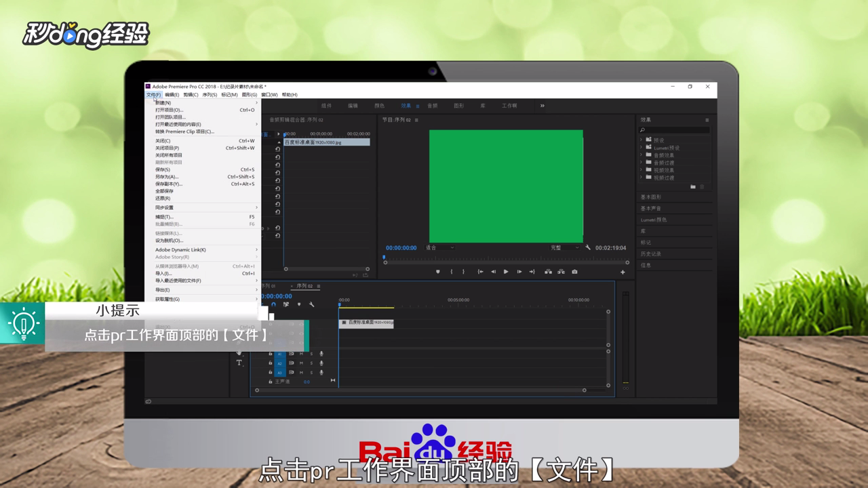Toggle A2 track targeting button
Image resolution: width=868 pixels, height=488 pixels.
[279, 363]
